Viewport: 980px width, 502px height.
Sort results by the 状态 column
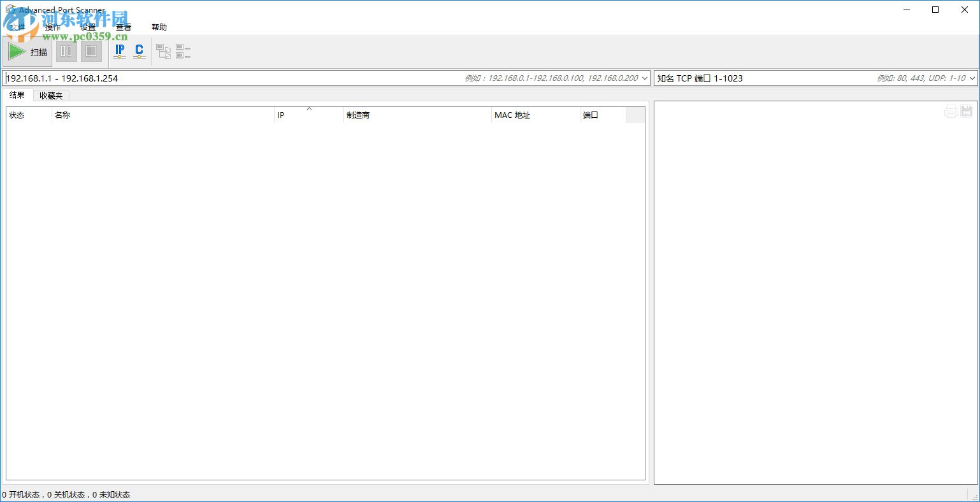[x=17, y=115]
